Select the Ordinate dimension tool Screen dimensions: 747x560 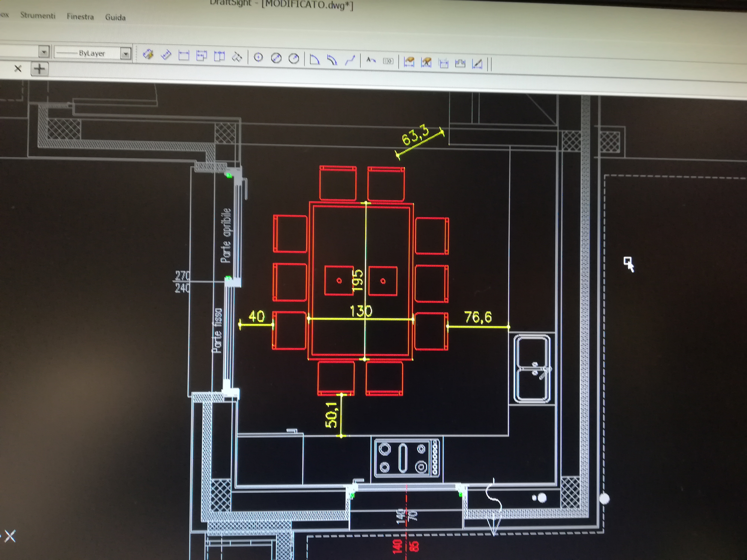[x=237, y=57]
